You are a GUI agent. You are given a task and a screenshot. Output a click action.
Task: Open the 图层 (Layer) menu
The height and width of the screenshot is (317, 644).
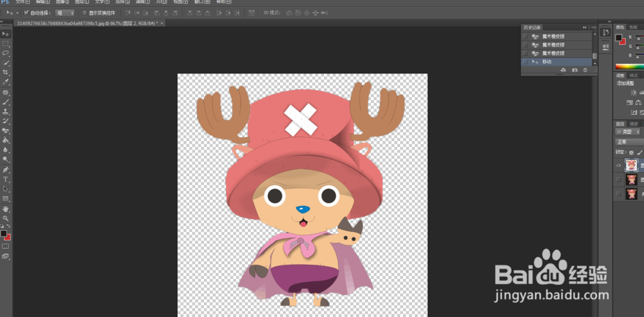pyautogui.click(x=82, y=2)
